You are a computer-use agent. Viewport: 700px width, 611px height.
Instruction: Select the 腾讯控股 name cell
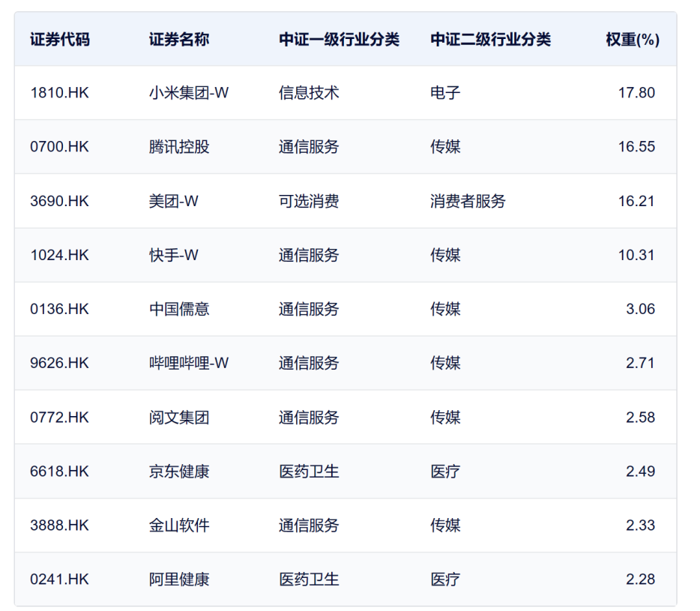click(x=179, y=147)
